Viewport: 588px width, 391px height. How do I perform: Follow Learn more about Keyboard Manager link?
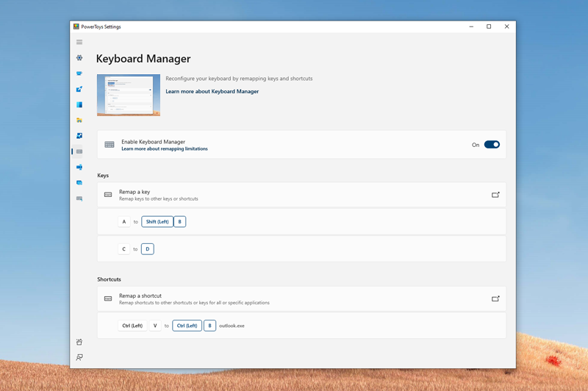pos(212,92)
